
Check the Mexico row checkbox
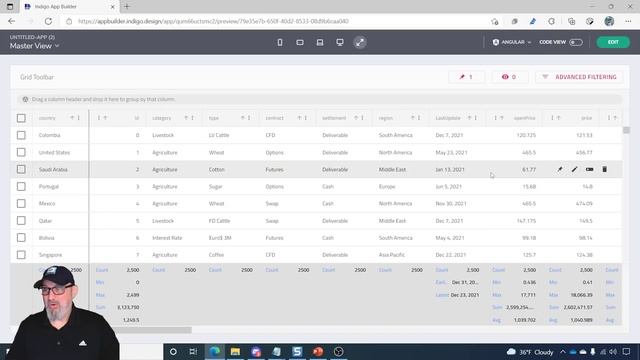[21, 203]
